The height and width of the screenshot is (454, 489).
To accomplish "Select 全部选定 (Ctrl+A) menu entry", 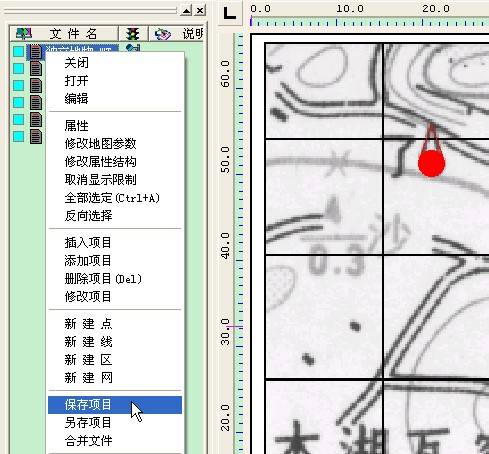I will pyautogui.click(x=112, y=198).
